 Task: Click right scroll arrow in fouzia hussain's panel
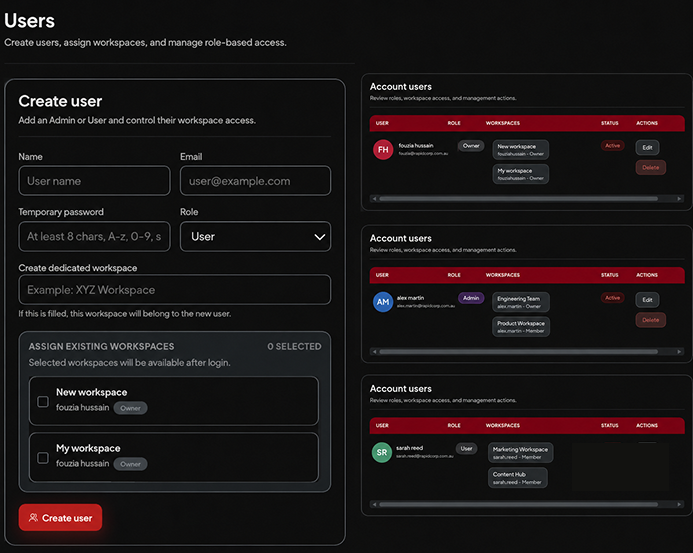click(x=679, y=199)
